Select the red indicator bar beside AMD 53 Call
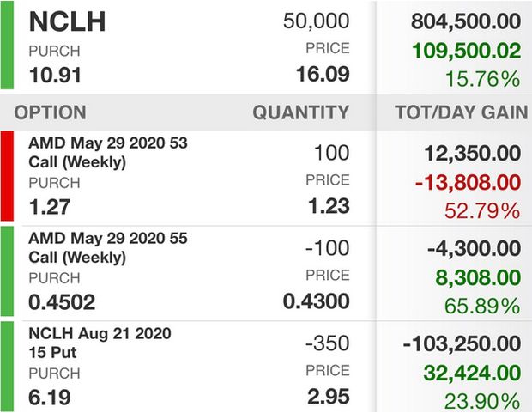This screenshot has height=413, width=532. coord(7,176)
